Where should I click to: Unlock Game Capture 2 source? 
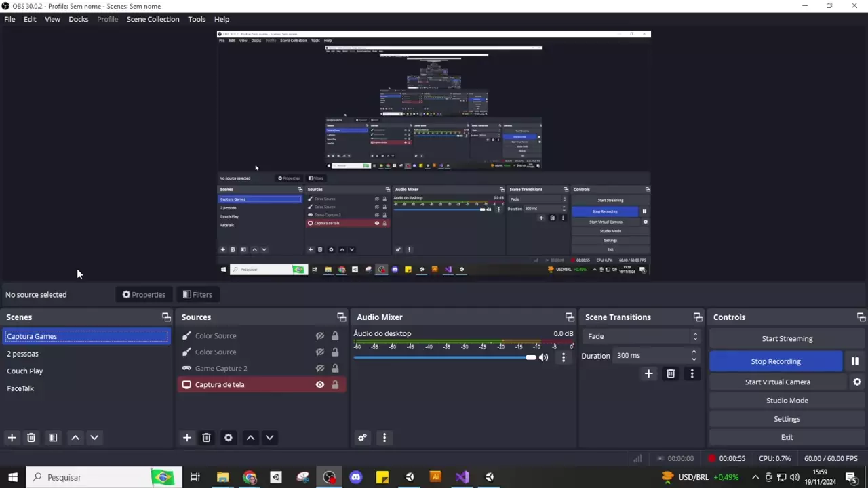[335, 368]
